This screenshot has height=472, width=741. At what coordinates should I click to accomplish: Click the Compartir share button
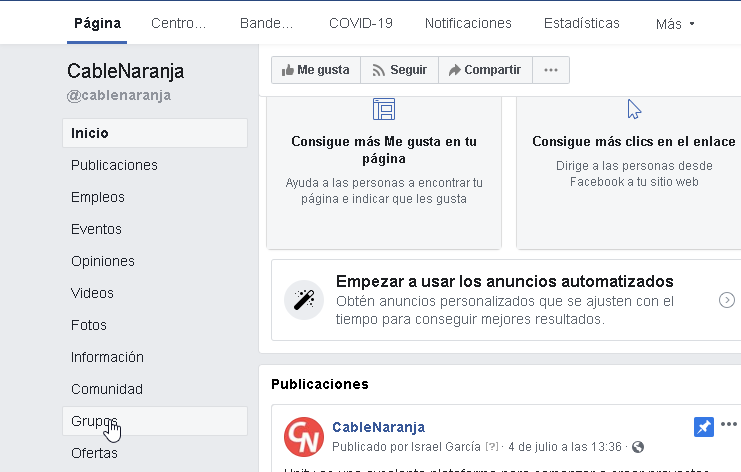click(x=485, y=70)
